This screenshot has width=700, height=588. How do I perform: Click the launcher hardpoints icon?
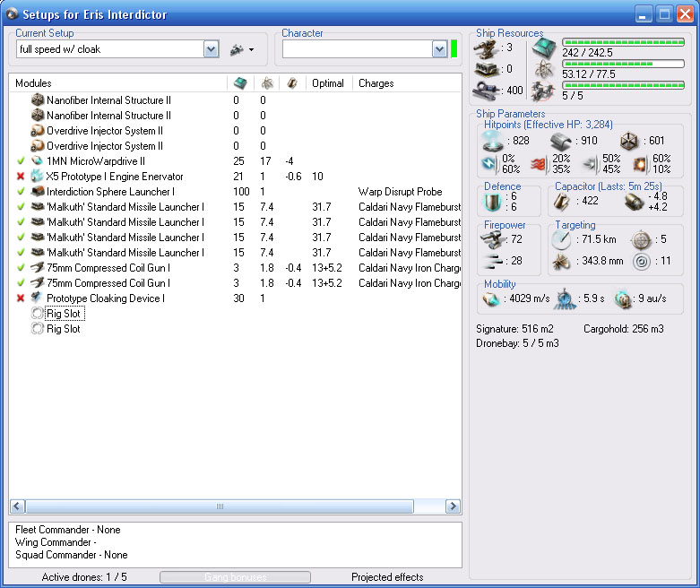(486, 69)
